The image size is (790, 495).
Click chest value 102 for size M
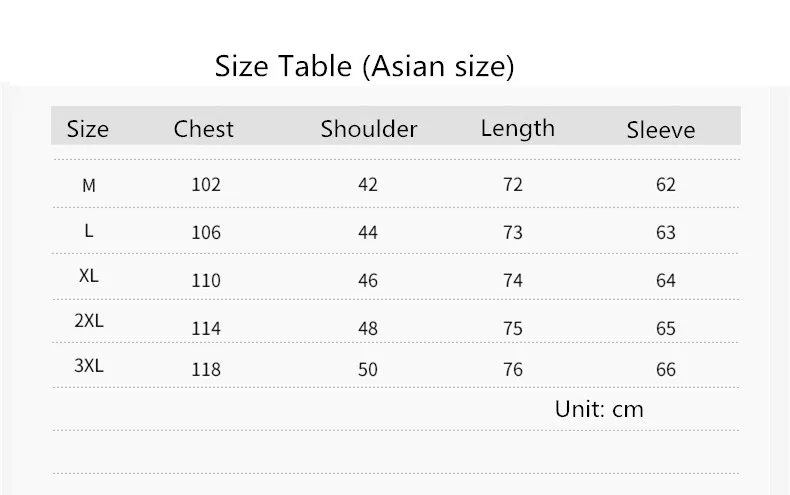tap(206, 184)
